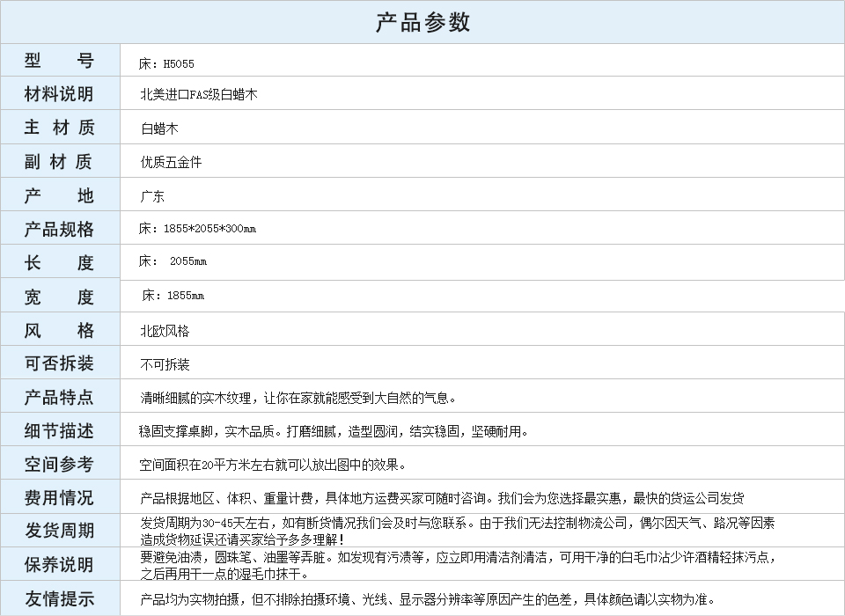Select the 产地 value 广东

point(152,196)
